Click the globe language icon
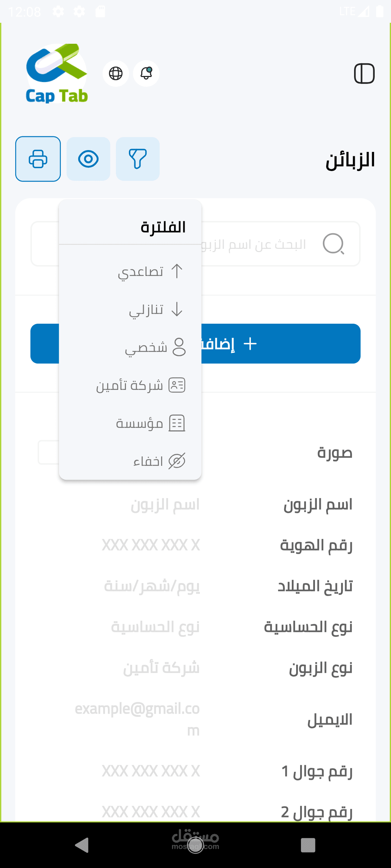Viewport: 391px width, 868px height. [x=116, y=73]
